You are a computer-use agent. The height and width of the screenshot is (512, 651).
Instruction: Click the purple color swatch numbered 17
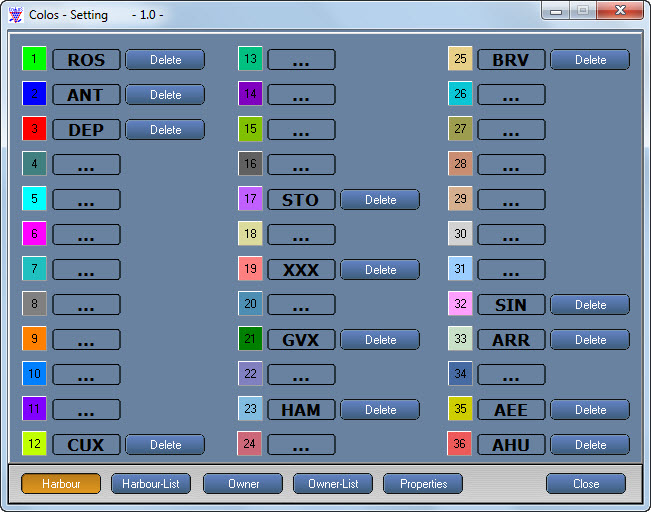[x=250, y=199]
